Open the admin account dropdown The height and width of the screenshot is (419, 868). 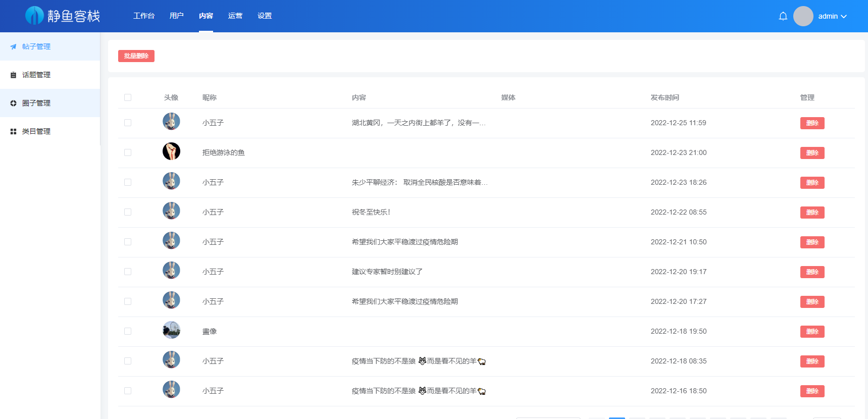832,16
